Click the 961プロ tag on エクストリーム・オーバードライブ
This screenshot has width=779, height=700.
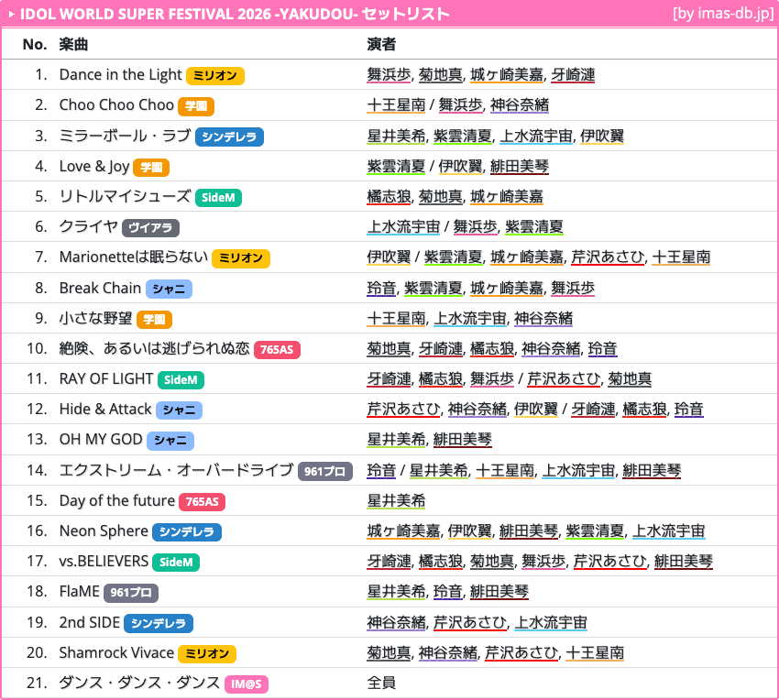(325, 471)
